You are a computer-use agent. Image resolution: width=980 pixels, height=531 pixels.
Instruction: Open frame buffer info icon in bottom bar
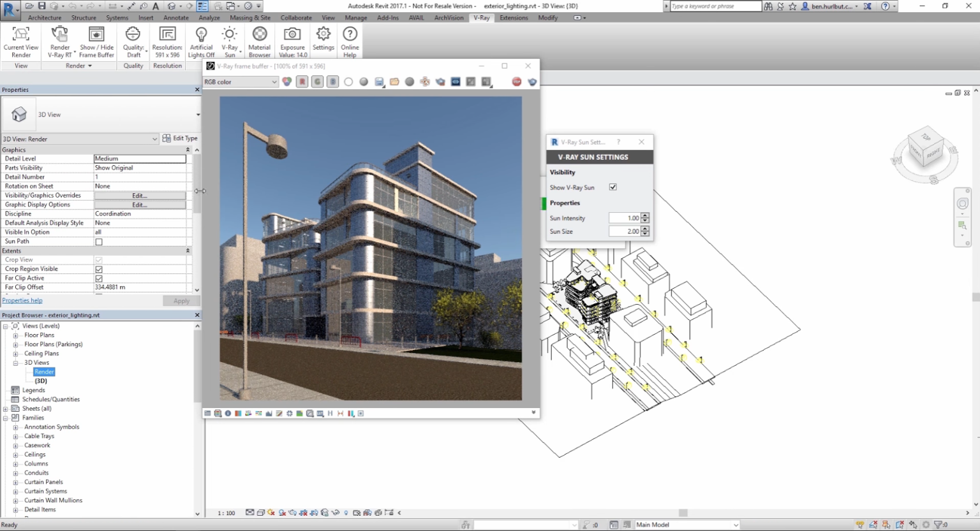click(228, 414)
